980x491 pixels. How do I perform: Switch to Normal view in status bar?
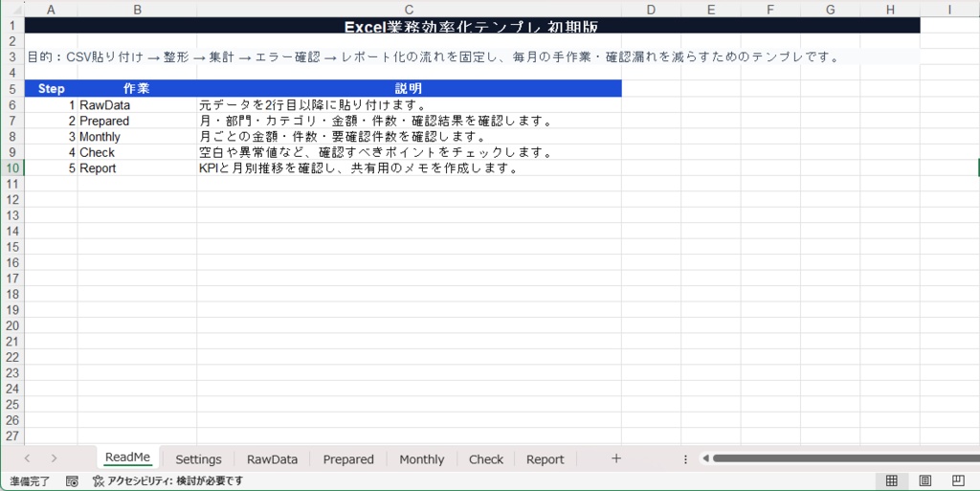(892, 480)
